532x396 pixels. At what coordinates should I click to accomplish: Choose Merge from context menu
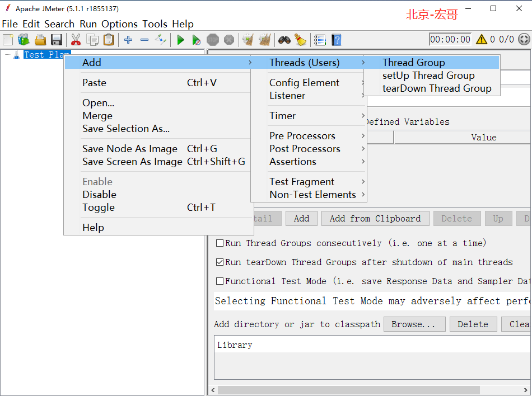click(x=158, y=116)
